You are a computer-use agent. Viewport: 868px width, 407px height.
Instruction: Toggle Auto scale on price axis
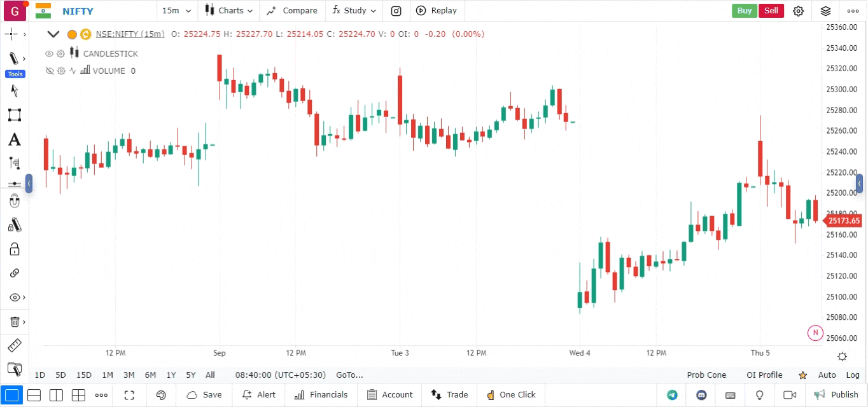pos(827,375)
